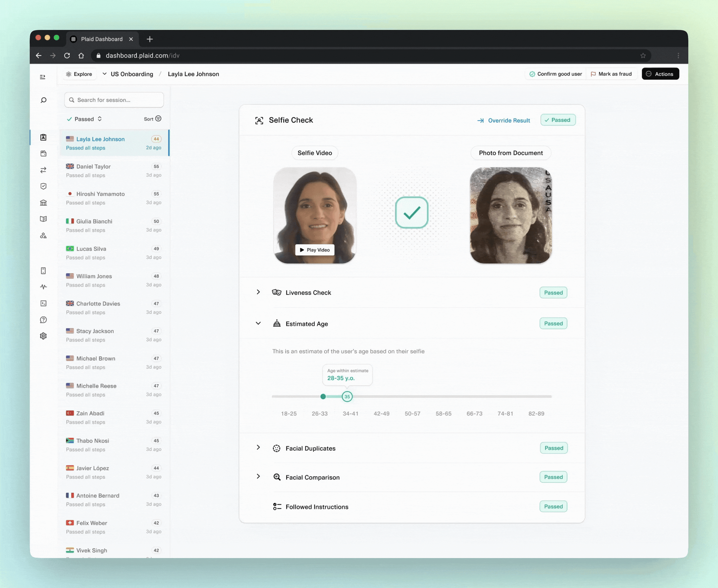Open William Jones's session
The image size is (718, 588).
coord(114,280)
